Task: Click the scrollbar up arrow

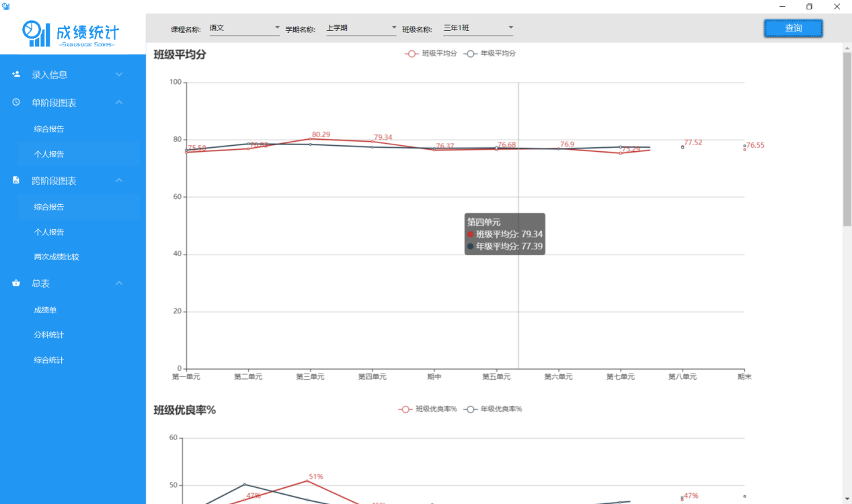Action: tap(847, 48)
